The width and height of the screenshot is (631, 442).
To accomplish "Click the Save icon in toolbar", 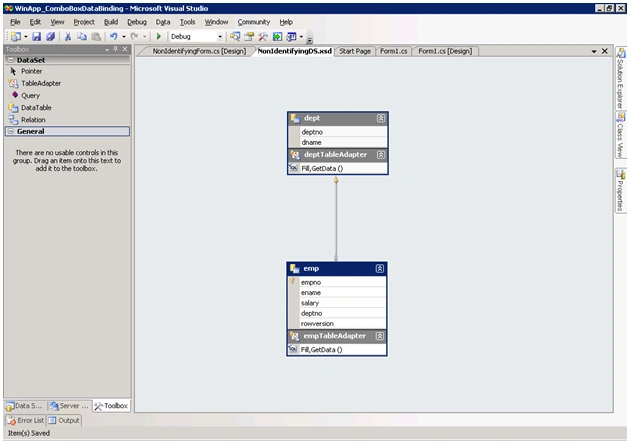I will [x=37, y=37].
